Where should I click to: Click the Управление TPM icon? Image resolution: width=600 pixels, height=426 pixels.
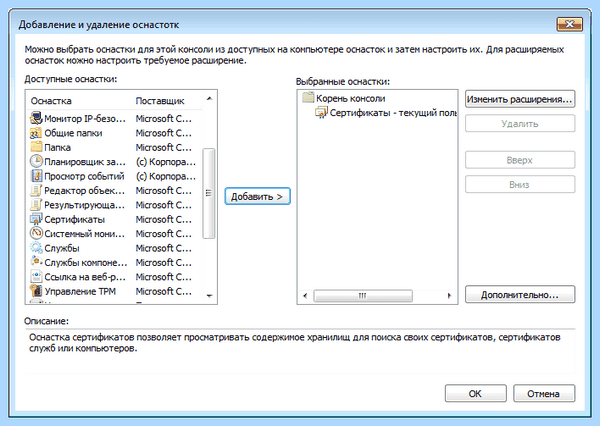click(36, 291)
